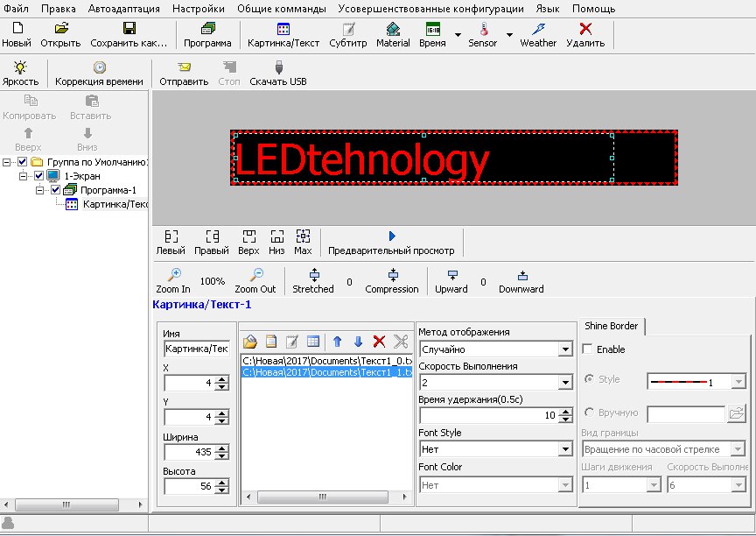Enable the Shine Border checkbox
The height and width of the screenshot is (536, 756).
[x=587, y=349]
